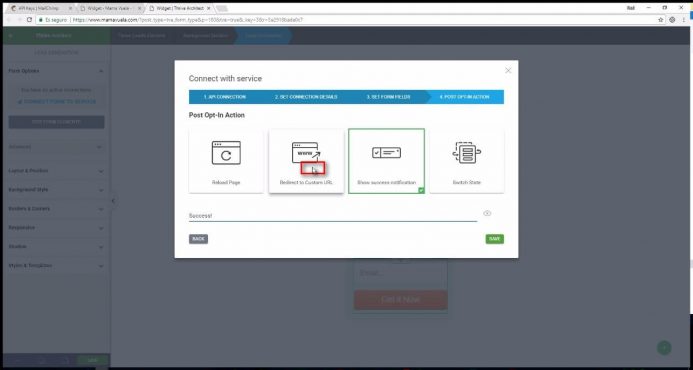Jump to step 1 API Connection
The image size is (693, 370).
(225, 97)
